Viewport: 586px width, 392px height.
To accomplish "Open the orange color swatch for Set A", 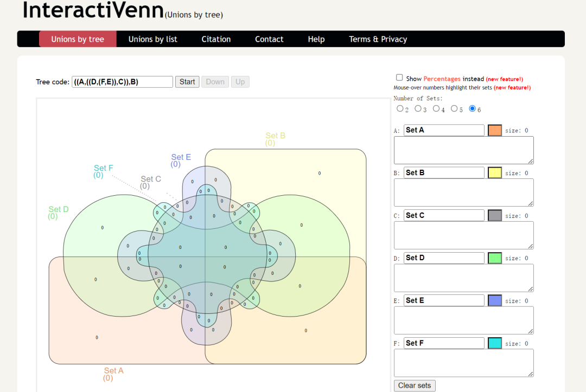I will tap(495, 130).
